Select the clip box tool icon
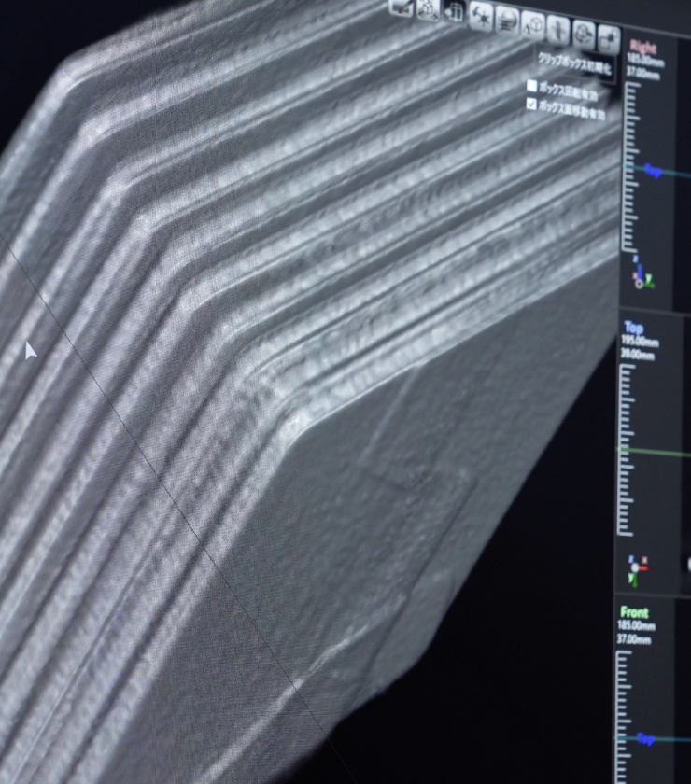The height and width of the screenshot is (784, 691). [x=456, y=11]
